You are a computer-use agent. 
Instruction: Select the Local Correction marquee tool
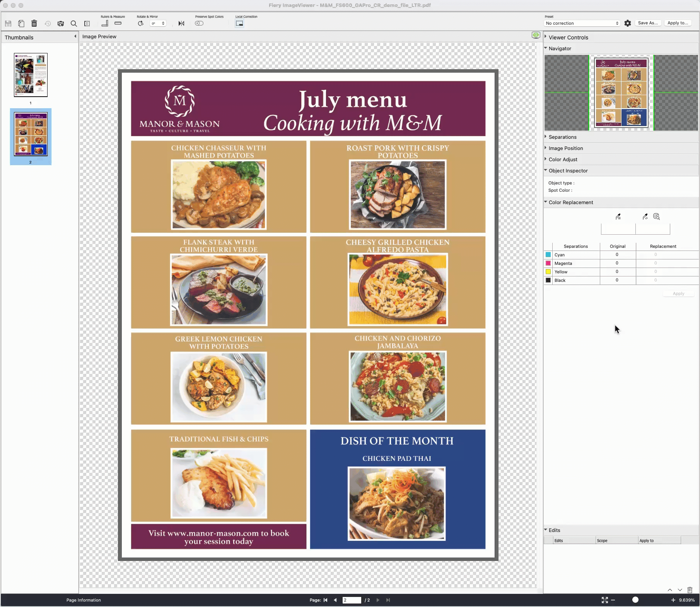239,24
